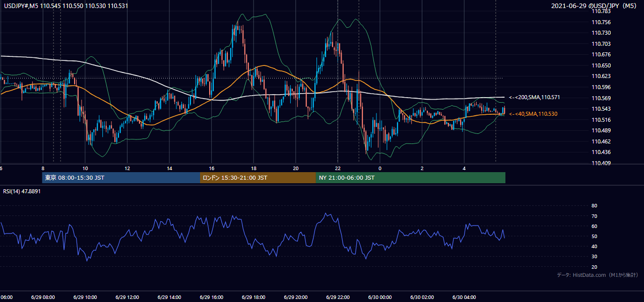Click price axis value 110.569
The image size is (644, 302).
tap(602, 98)
